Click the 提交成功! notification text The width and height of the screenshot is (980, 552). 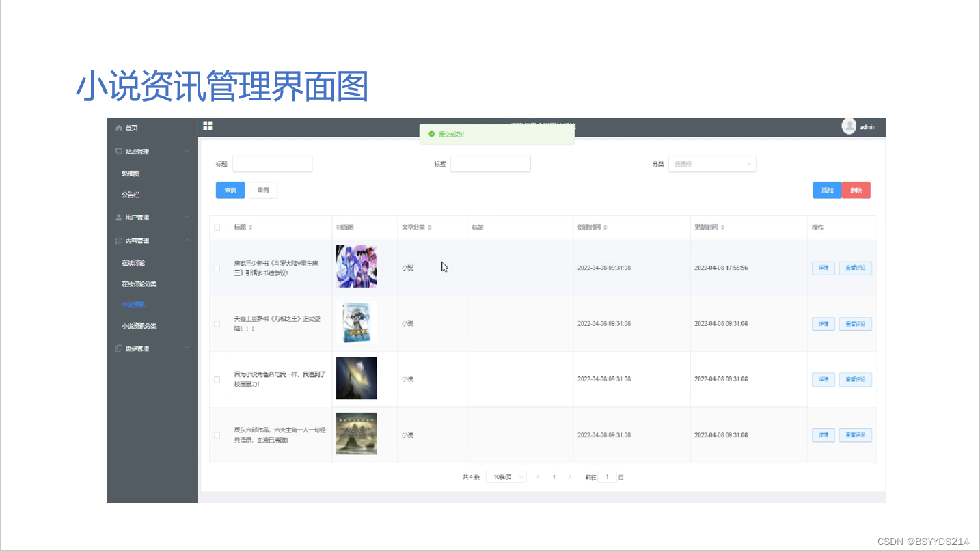pyautogui.click(x=451, y=134)
